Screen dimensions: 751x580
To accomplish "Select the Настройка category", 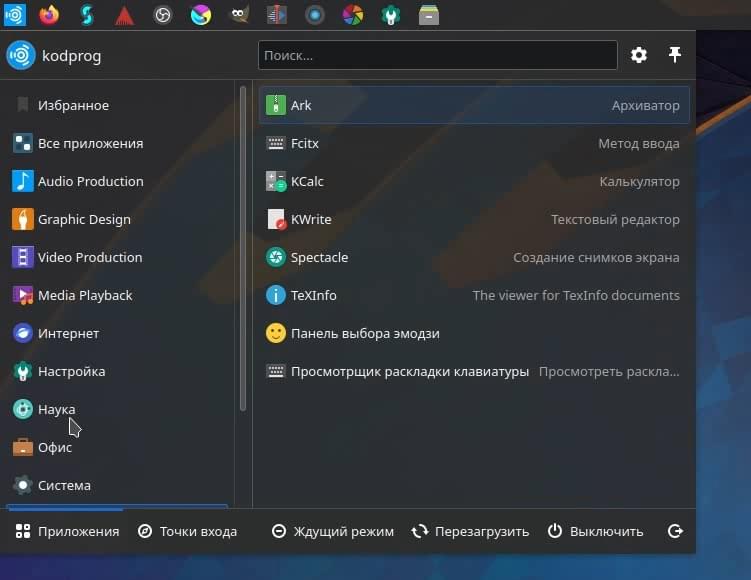I will pyautogui.click(x=118, y=371).
